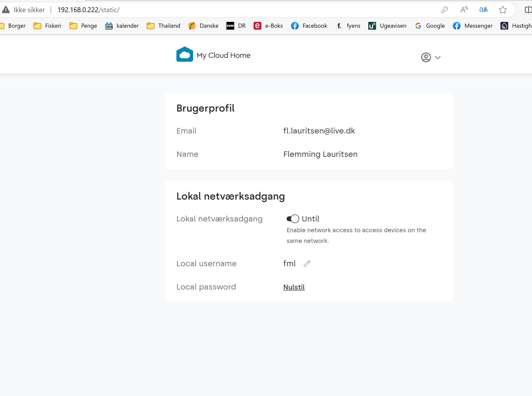This screenshot has width=532, height=396.
Task: Click the Name field label
Action: tap(187, 154)
